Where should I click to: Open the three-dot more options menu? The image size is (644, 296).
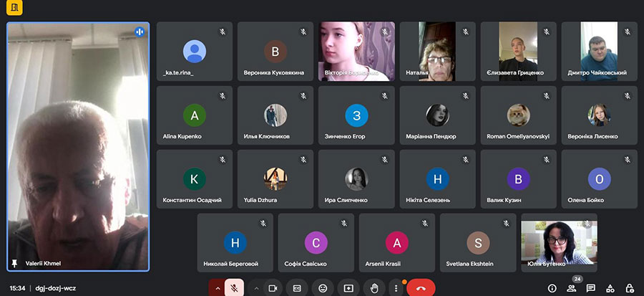(x=396, y=287)
